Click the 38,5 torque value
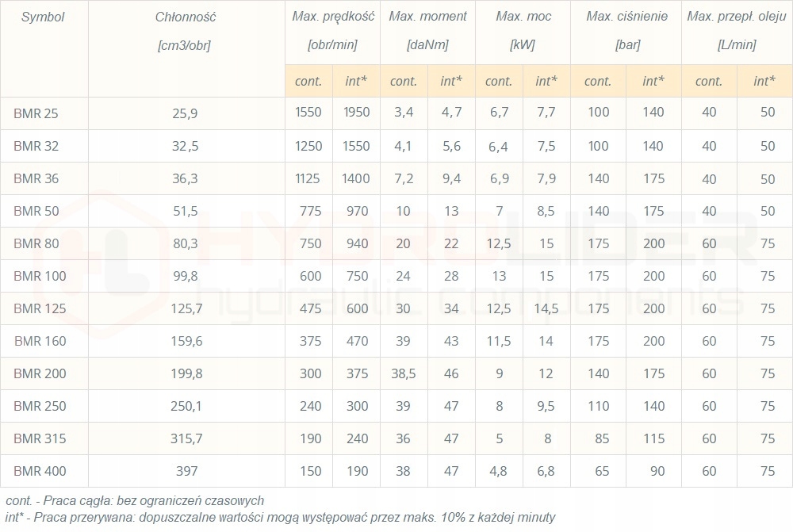 pos(404,373)
